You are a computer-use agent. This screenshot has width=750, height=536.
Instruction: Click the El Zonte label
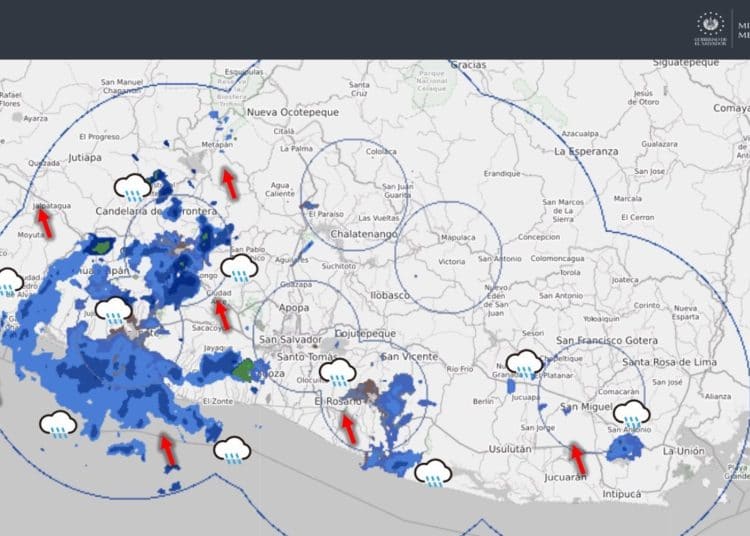[218, 401]
